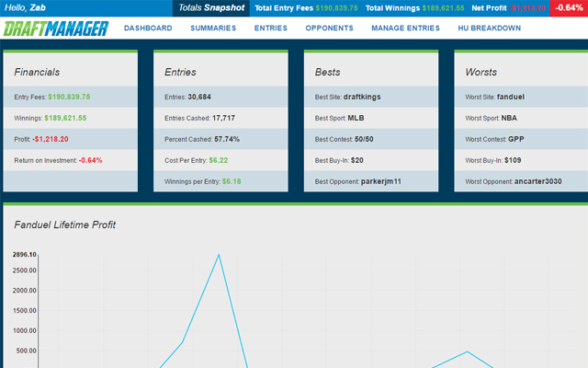Open the HU Breakdown page
The height and width of the screenshot is (368, 588).
(x=490, y=29)
